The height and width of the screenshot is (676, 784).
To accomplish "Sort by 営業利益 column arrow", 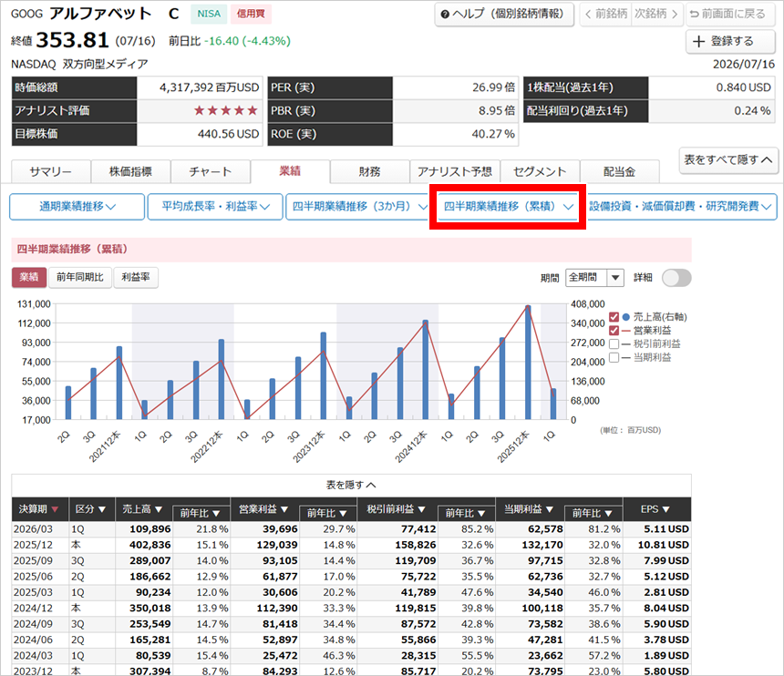I will click(x=284, y=509).
